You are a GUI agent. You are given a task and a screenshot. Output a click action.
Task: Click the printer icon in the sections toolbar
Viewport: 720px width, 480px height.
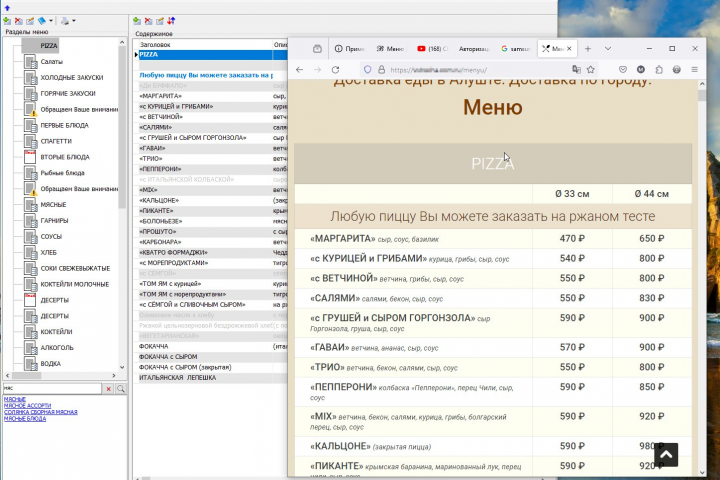tap(65, 21)
